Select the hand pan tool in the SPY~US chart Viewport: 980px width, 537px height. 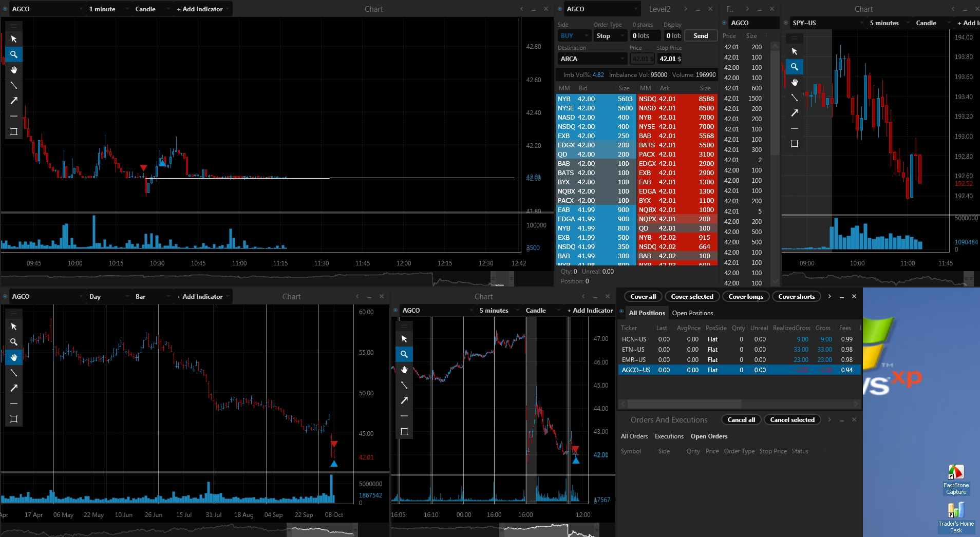tap(795, 82)
